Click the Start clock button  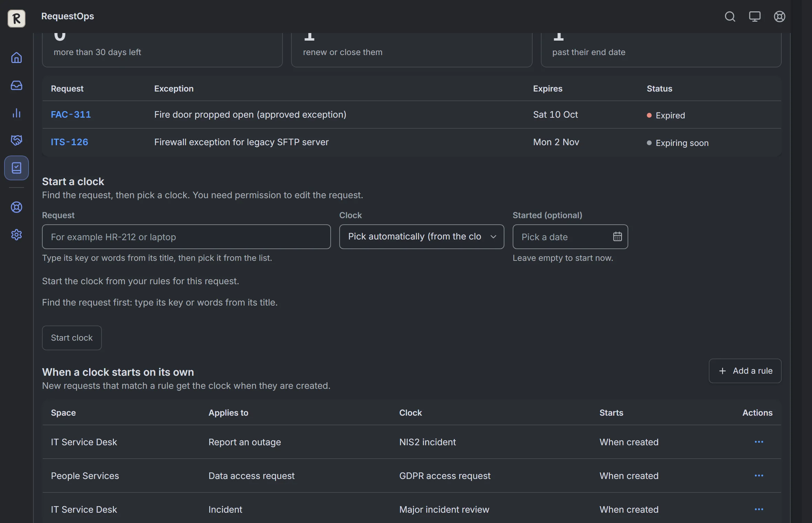(72, 338)
